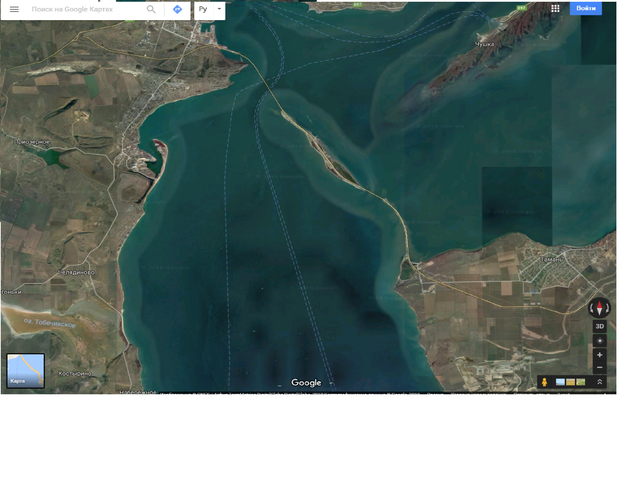The height and width of the screenshot is (480, 639).
Task: Open directions with the blue diamond icon
Action: coord(177,9)
